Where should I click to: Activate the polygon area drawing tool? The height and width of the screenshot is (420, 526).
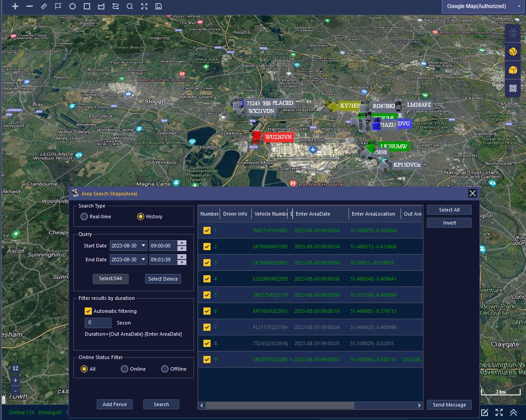[101, 6]
